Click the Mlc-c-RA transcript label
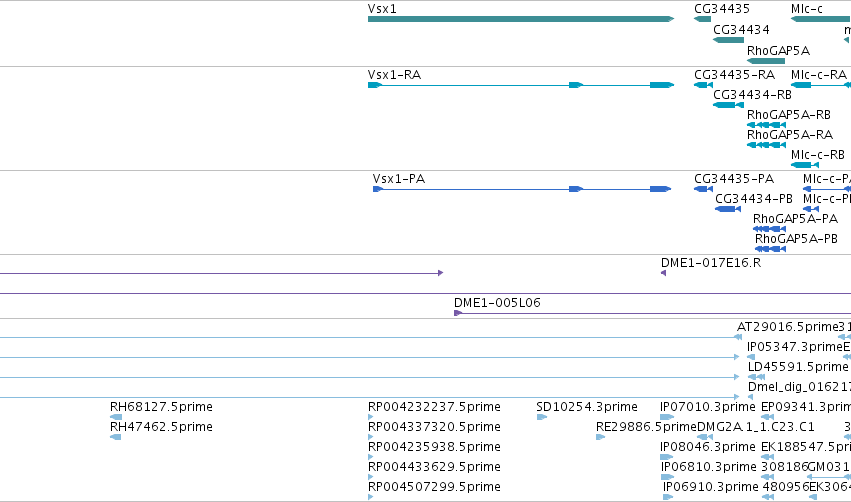The height and width of the screenshot is (502, 851). [x=818, y=75]
